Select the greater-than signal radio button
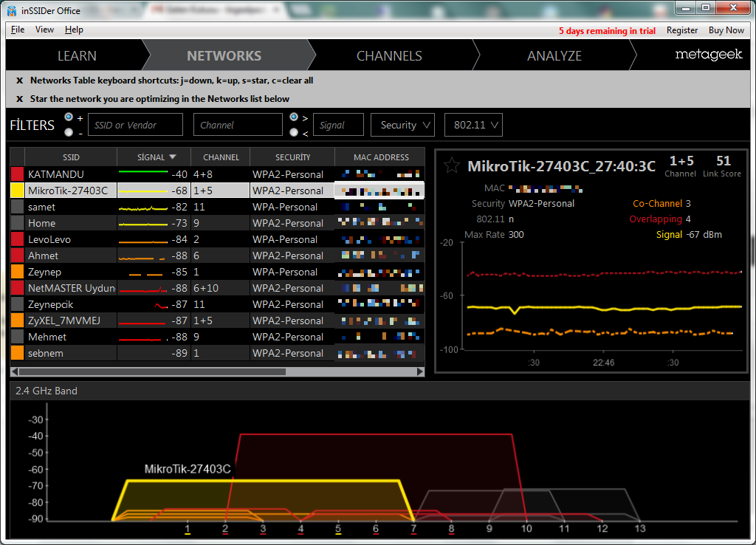The height and width of the screenshot is (545, 756). pyautogui.click(x=294, y=117)
